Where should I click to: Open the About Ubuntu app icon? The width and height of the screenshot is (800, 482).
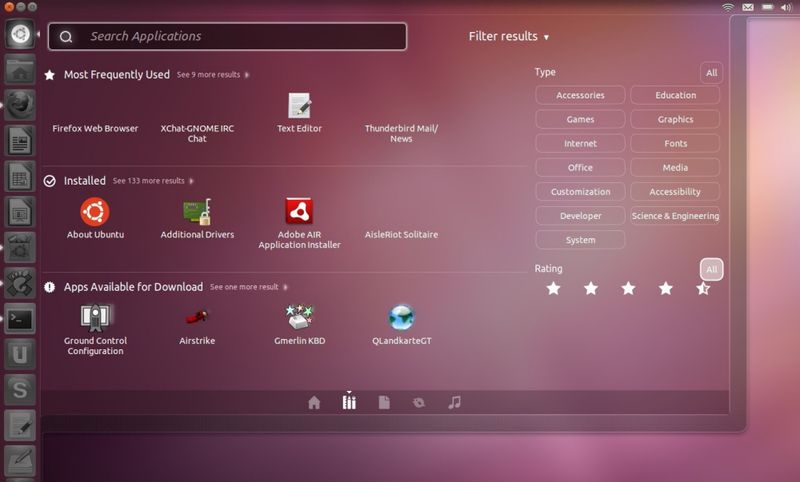pyautogui.click(x=95, y=212)
